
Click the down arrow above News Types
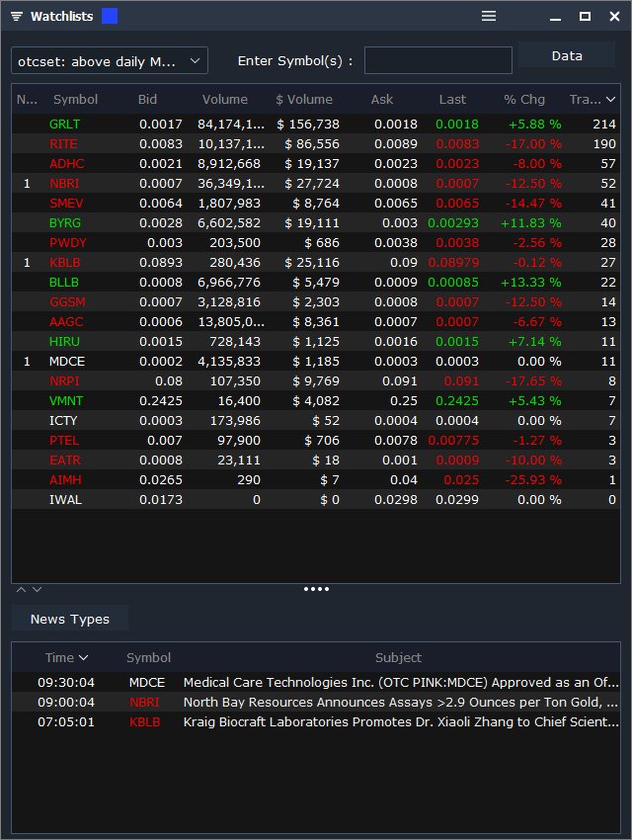[37, 589]
